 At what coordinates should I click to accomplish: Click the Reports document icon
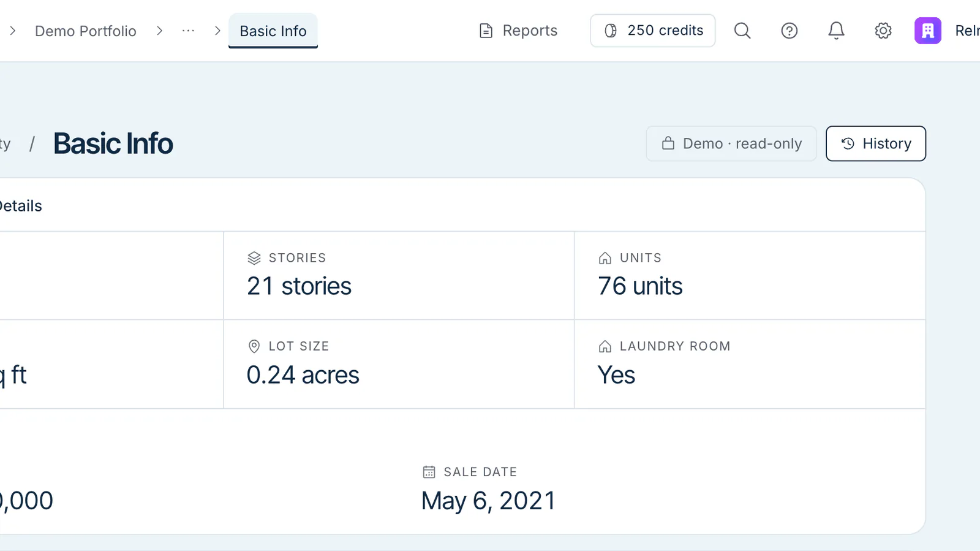[486, 31]
